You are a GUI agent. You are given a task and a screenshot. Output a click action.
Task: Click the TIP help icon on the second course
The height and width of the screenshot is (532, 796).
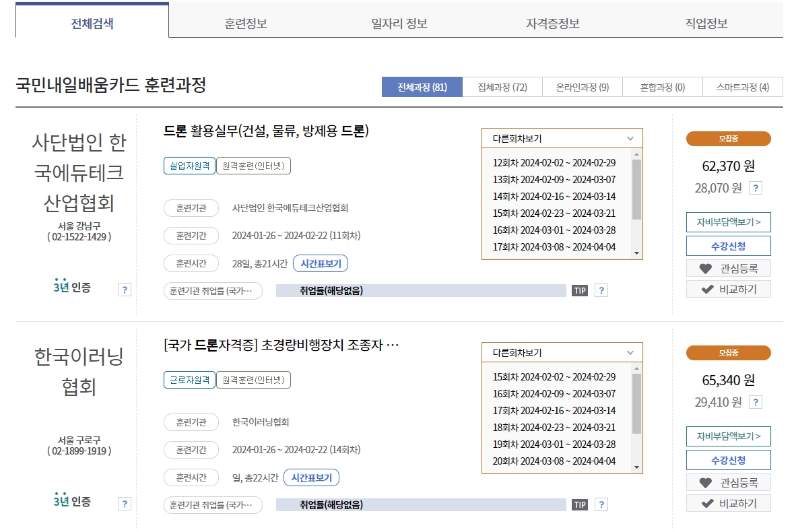[x=581, y=504]
